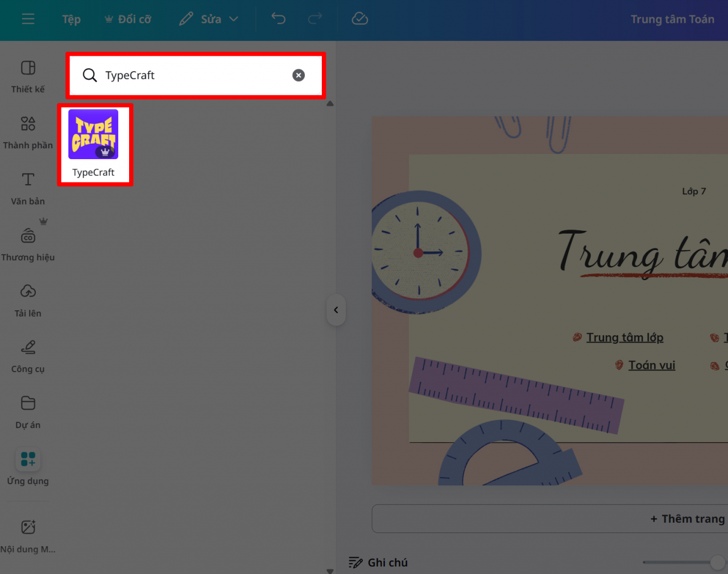Viewport: 728px width, 574px height.
Task: Clear the TypeCraft search text
Action: pos(299,75)
